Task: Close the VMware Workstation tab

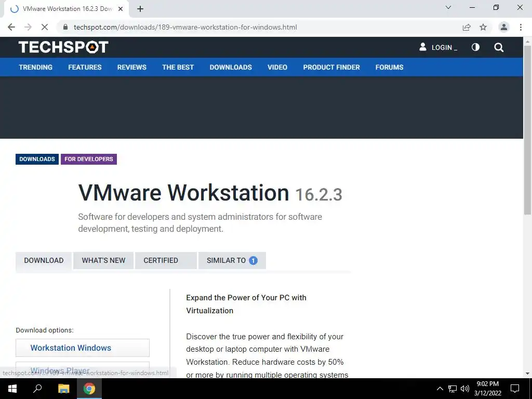Action: 121,9
